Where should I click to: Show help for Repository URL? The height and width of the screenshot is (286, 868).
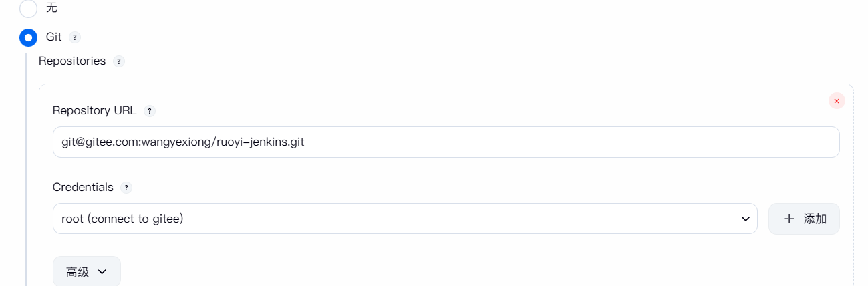(150, 111)
